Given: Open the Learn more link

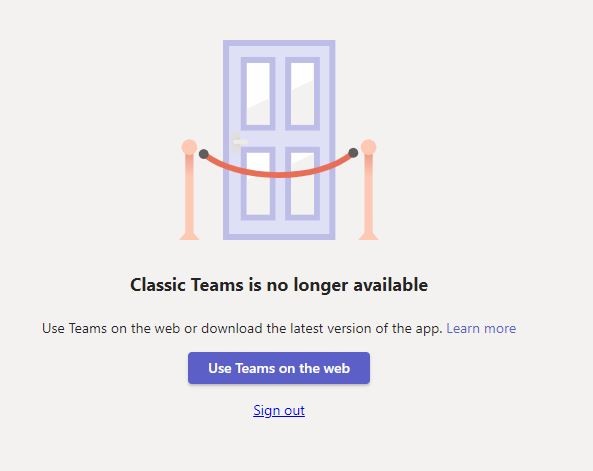Looking at the screenshot, I should (x=481, y=328).
